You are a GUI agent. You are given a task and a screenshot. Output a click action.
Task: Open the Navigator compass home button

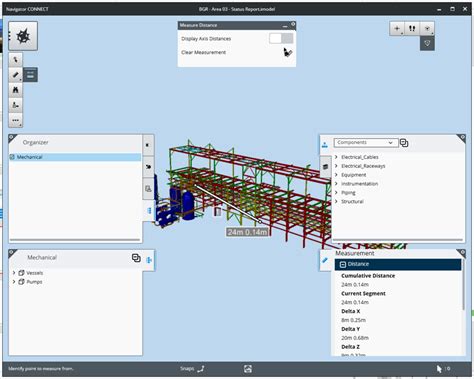click(x=23, y=36)
